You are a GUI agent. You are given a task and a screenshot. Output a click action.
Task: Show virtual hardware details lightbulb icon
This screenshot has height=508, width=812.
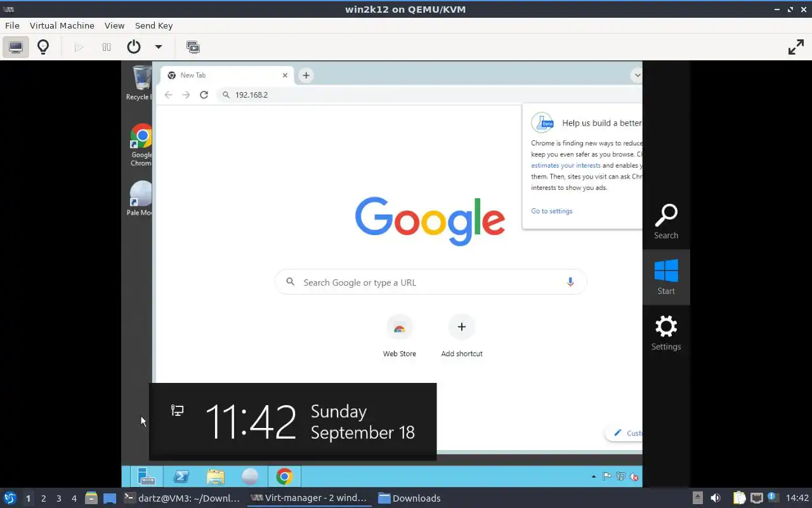coord(43,47)
